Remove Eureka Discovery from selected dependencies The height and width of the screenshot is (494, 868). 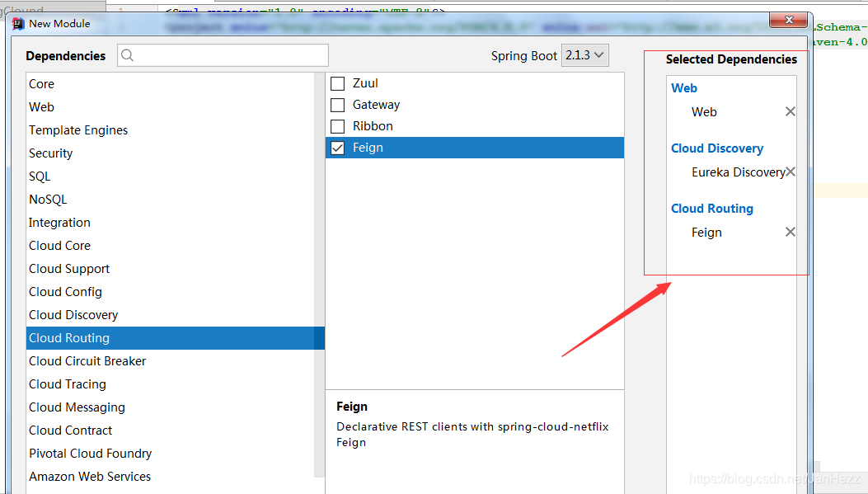tap(791, 172)
